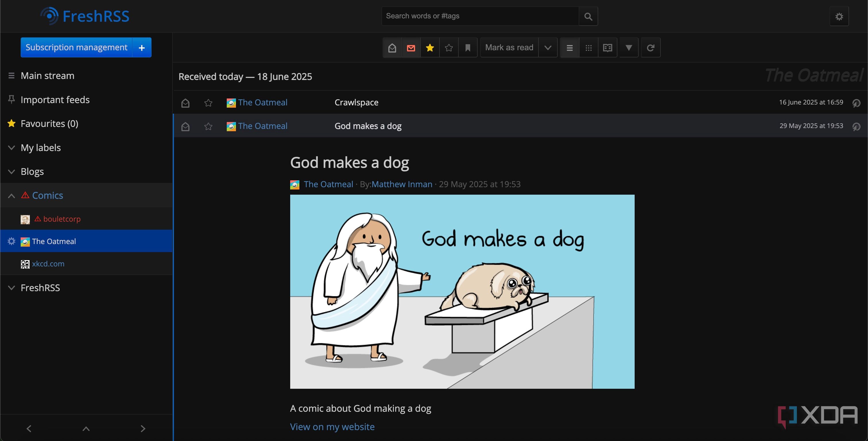
Task: Open Important feeds in sidebar
Action: 55,100
